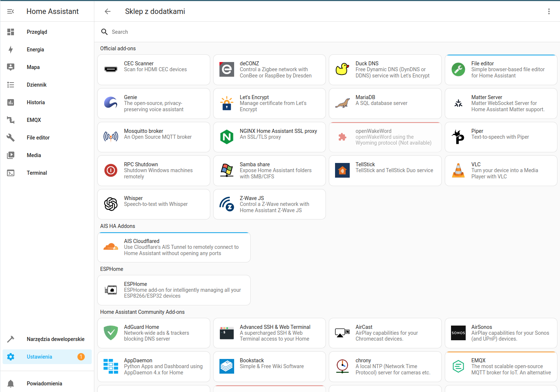This screenshot has height=392, width=560.
Task: Click the Let's Encrypt padlock icon
Action: point(227,103)
